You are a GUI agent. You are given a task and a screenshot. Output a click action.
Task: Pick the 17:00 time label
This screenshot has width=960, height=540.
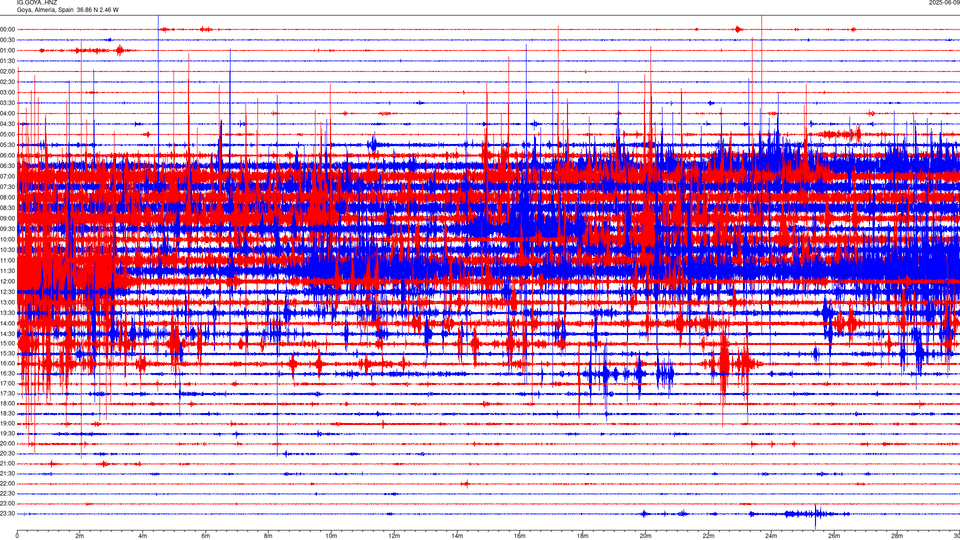(7, 383)
